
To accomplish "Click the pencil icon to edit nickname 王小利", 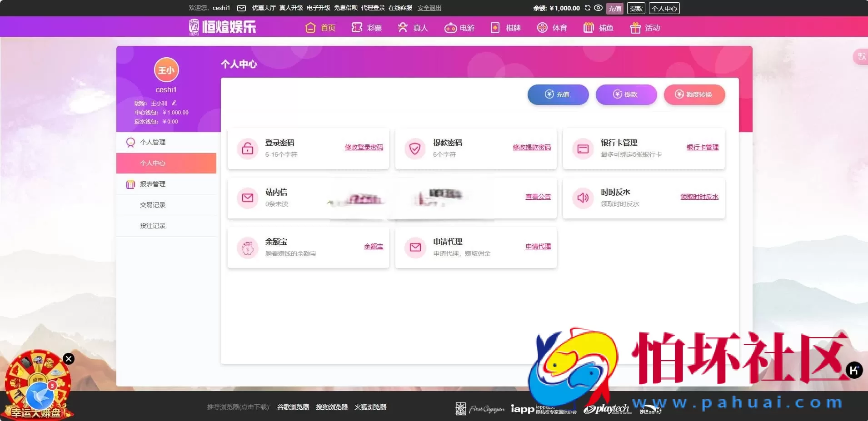I will click(x=174, y=103).
